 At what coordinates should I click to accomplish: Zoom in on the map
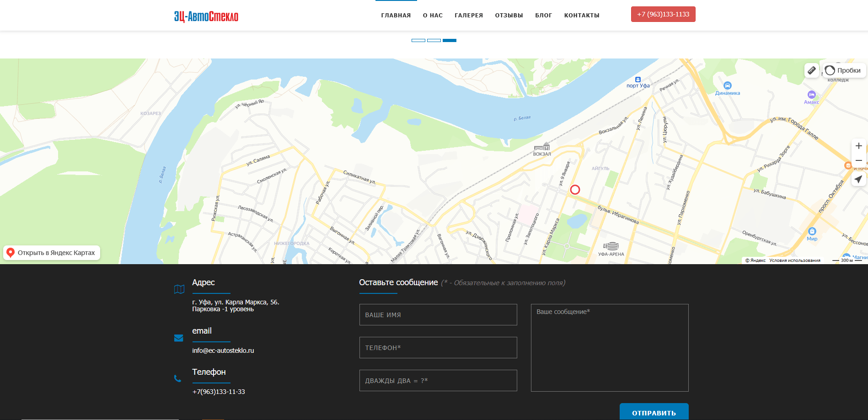[859, 146]
